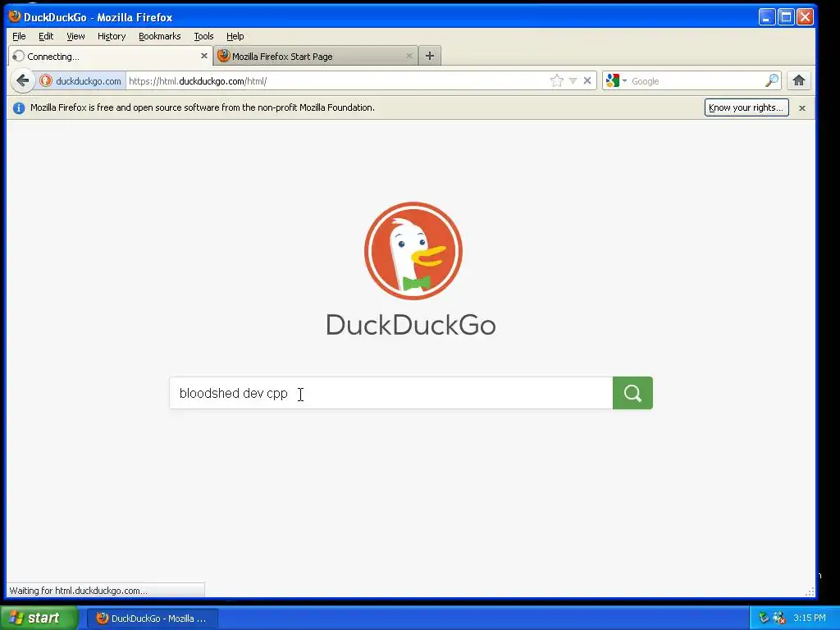Open the History menu
The width and height of the screenshot is (840, 630).
(112, 36)
